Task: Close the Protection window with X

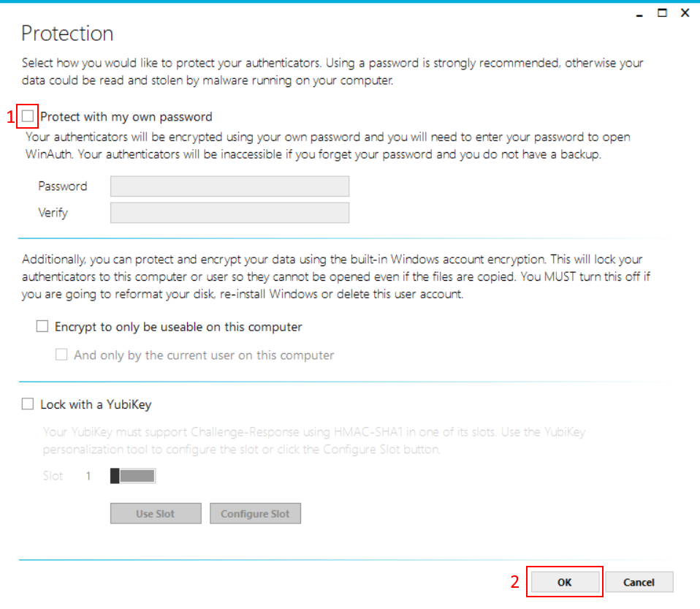Action: tap(685, 13)
